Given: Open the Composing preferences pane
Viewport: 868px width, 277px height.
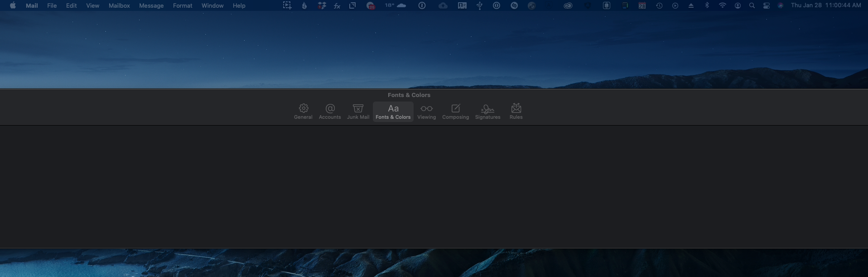Looking at the screenshot, I should pyautogui.click(x=455, y=112).
